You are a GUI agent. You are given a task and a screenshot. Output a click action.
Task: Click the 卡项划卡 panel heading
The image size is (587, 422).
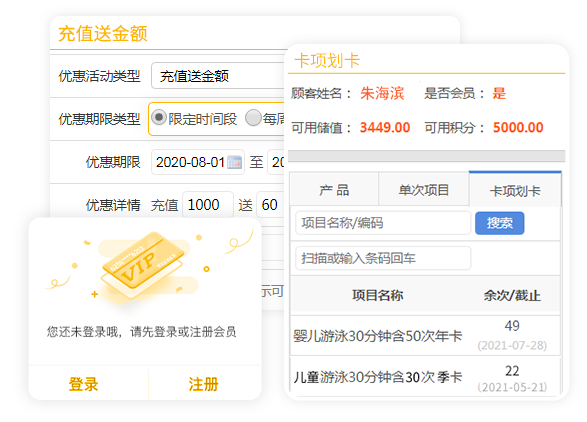point(327,61)
